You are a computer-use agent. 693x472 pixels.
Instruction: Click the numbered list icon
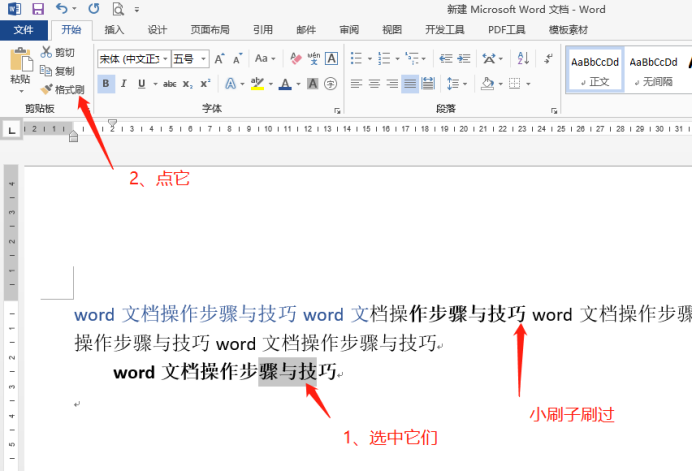pyautogui.click(x=384, y=58)
